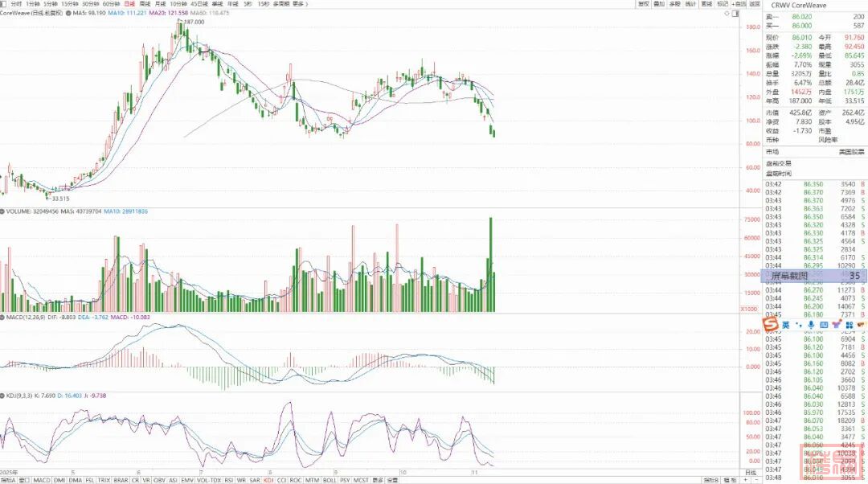Click the diamond icon above the price axis

pyautogui.click(x=727, y=14)
